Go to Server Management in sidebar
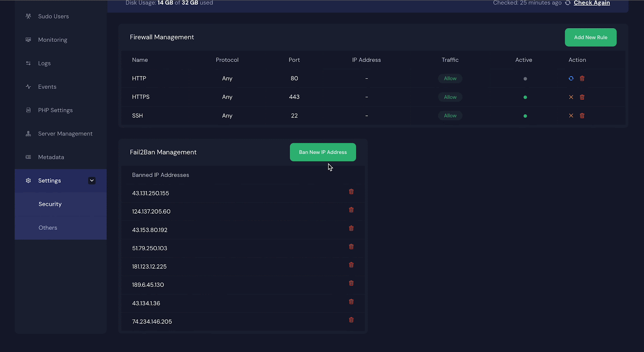This screenshot has width=644, height=352. click(x=65, y=134)
